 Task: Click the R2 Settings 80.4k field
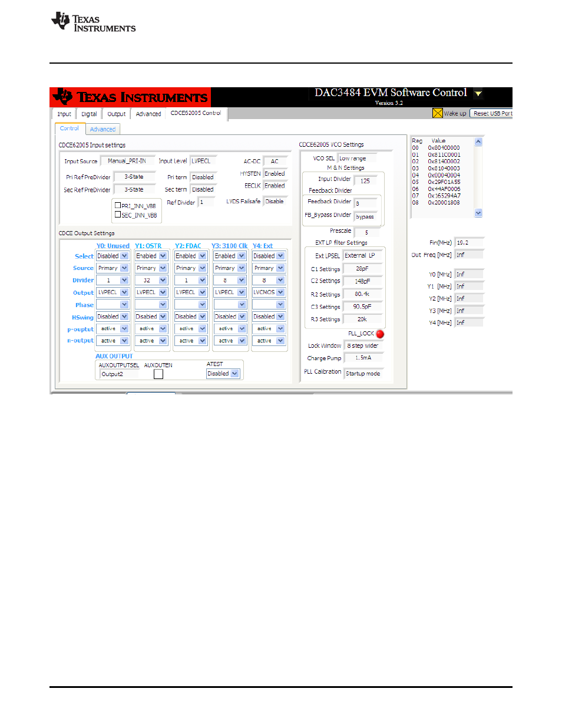click(363, 294)
